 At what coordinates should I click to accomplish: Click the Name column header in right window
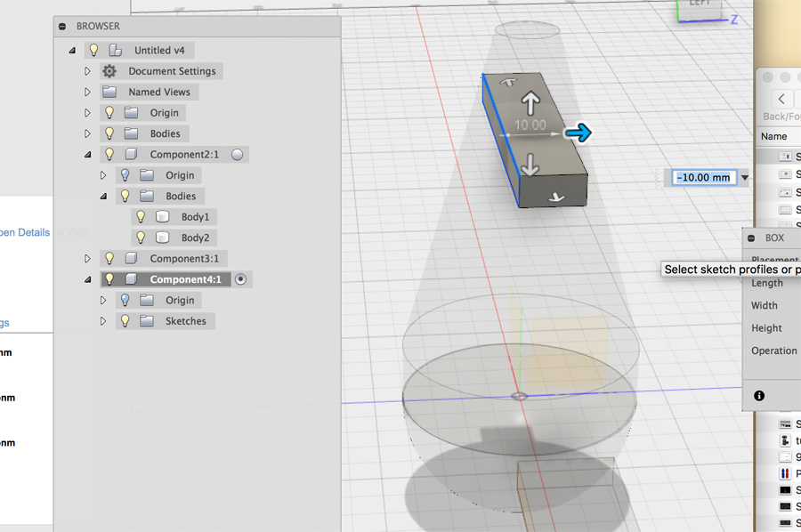tap(773, 136)
